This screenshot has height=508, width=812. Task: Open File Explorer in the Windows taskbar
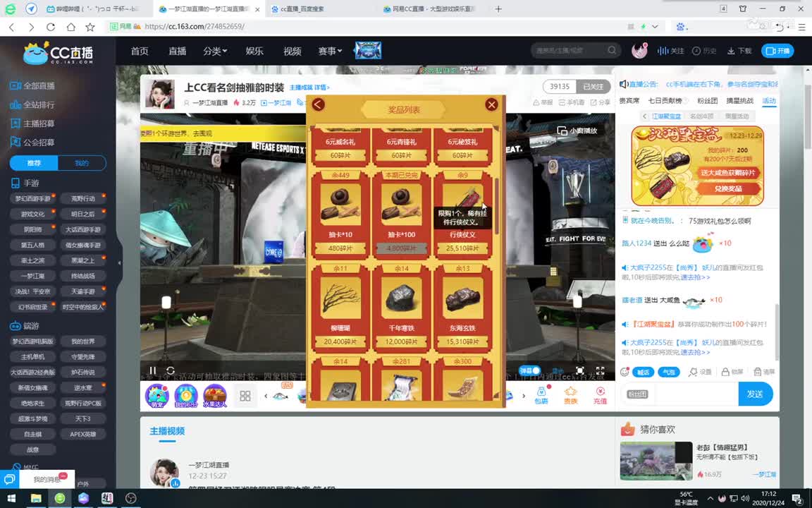click(x=36, y=498)
